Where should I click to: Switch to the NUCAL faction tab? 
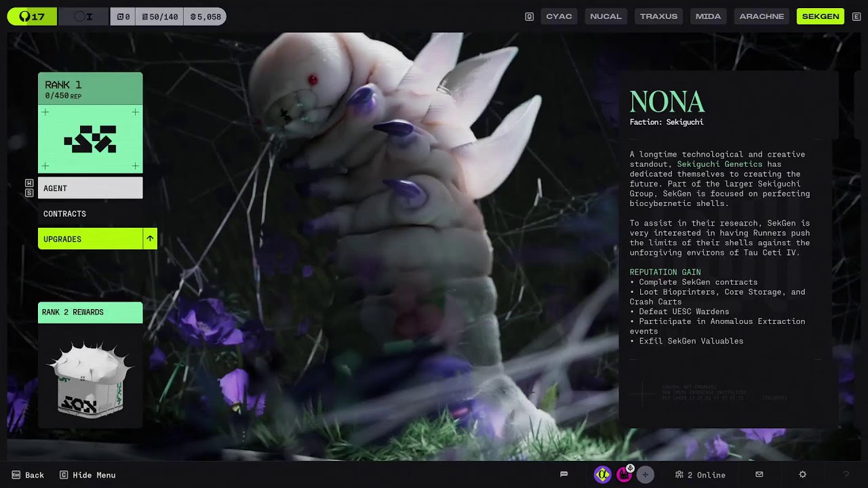click(606, 16)
